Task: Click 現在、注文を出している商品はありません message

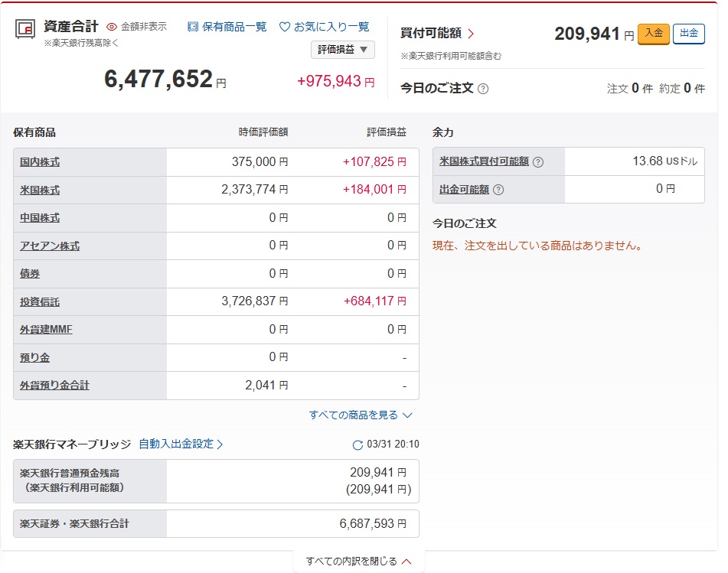Action: [x=537, y=246]
